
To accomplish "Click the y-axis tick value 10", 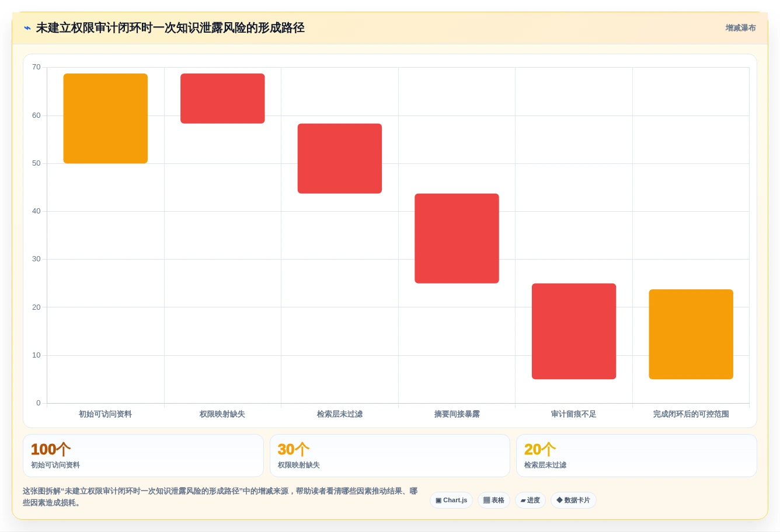I will [36, 355].
